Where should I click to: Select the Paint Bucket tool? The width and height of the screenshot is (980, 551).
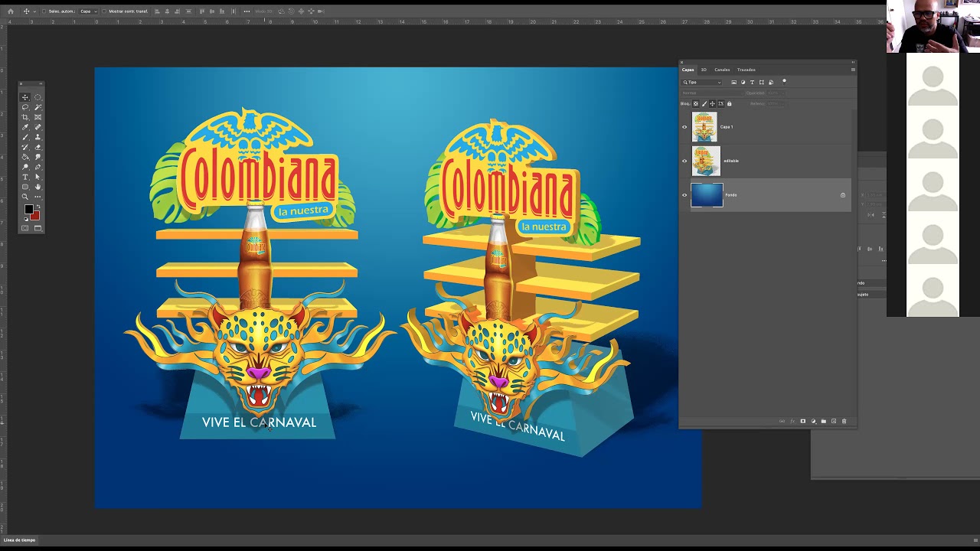25,157
